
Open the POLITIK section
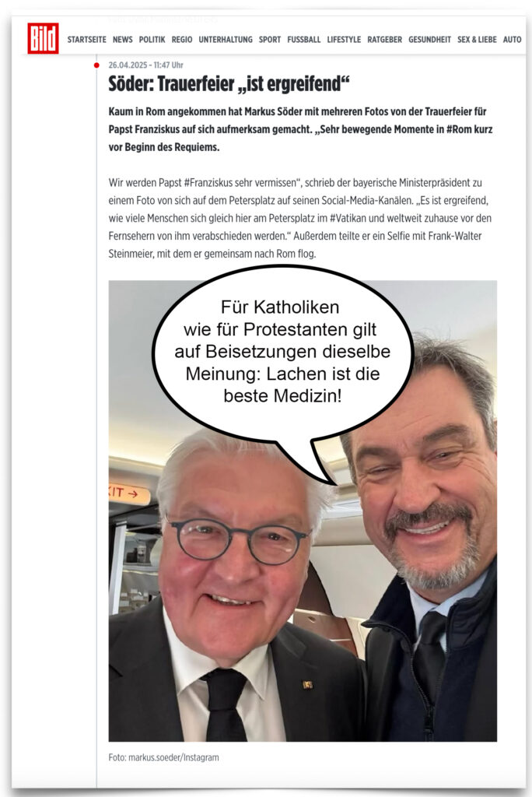point(152,40)
